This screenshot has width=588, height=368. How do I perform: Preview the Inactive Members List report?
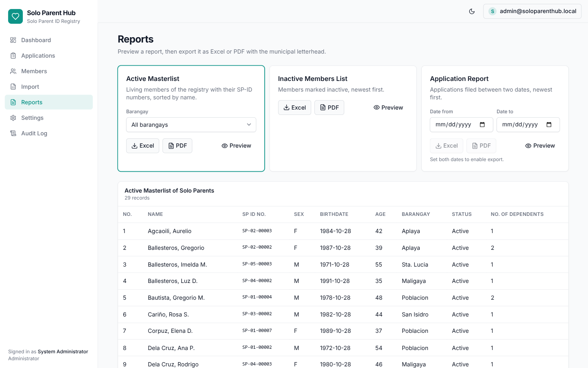pyautogui.click(x=388, y=108)
